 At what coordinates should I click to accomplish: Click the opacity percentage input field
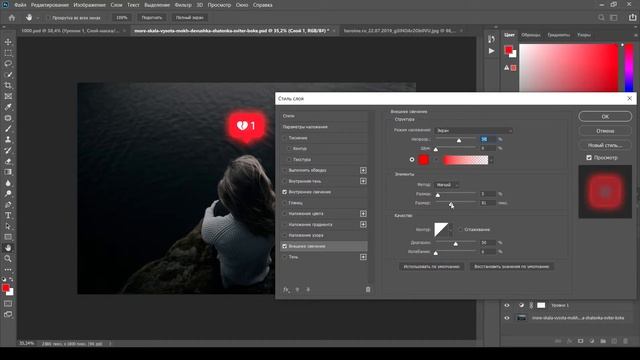click(488, 139)
